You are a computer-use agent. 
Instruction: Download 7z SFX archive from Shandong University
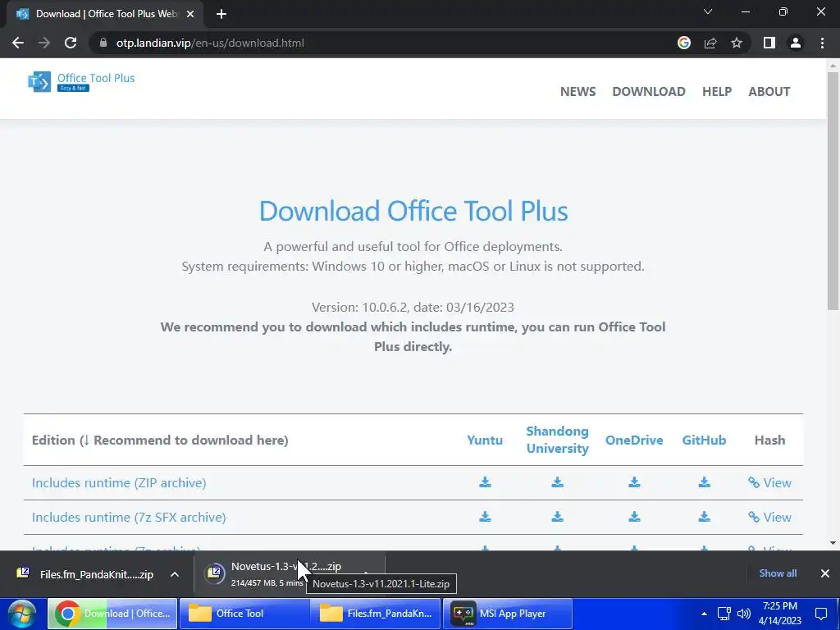click(557, 517)
